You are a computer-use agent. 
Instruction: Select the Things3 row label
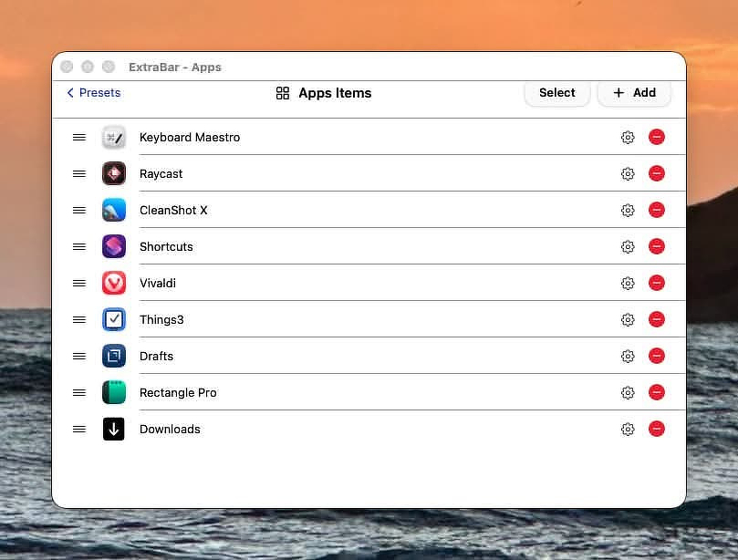tap(161, 320)
